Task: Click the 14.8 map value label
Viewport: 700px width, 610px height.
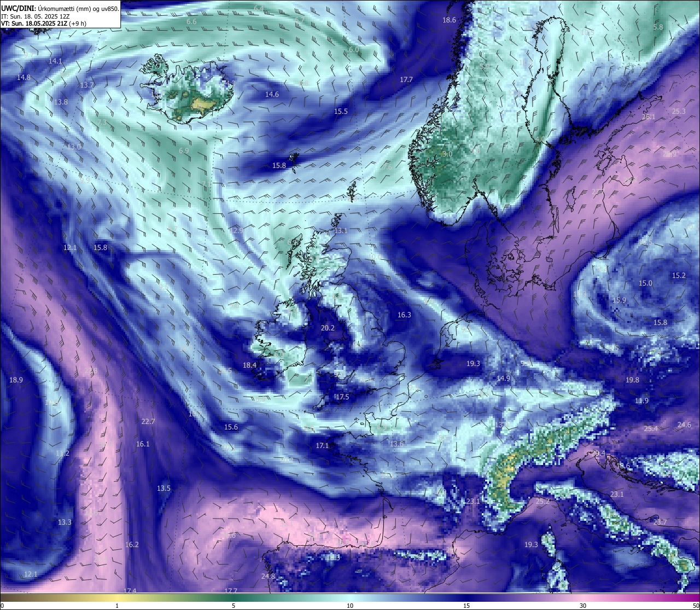Action: tap(24, 77)
